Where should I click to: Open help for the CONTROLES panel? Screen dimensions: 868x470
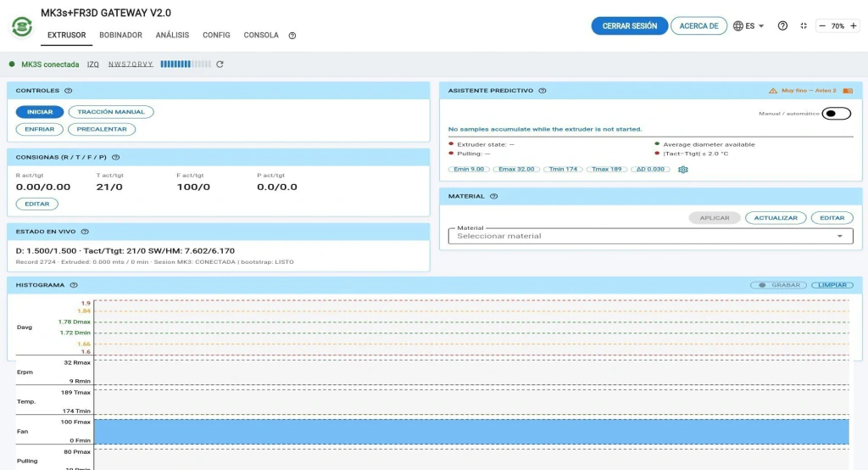point(68,91)
